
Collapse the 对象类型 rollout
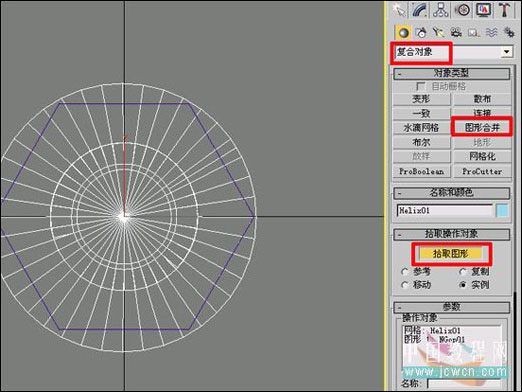[x=452, y=73]
